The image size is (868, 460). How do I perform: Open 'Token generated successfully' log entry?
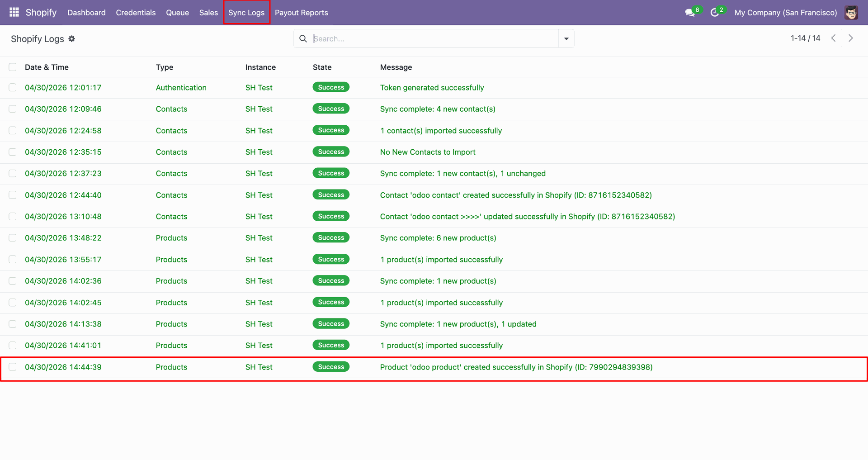pos(432,88)
